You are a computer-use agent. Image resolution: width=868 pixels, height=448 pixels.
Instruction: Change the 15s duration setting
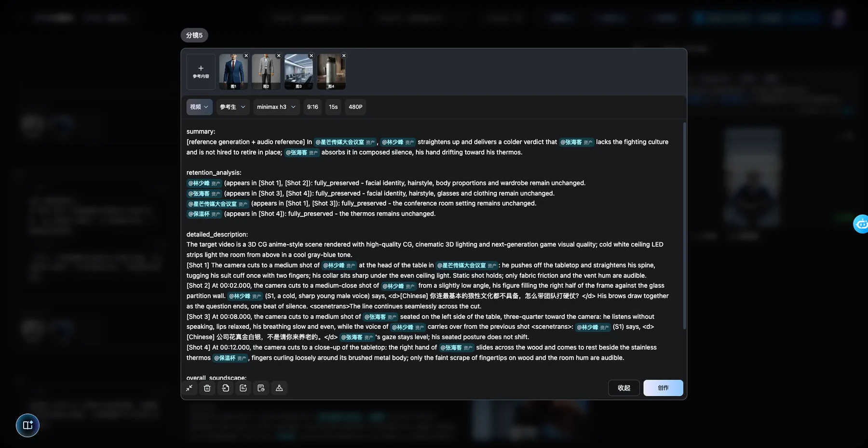pos(333,107)
